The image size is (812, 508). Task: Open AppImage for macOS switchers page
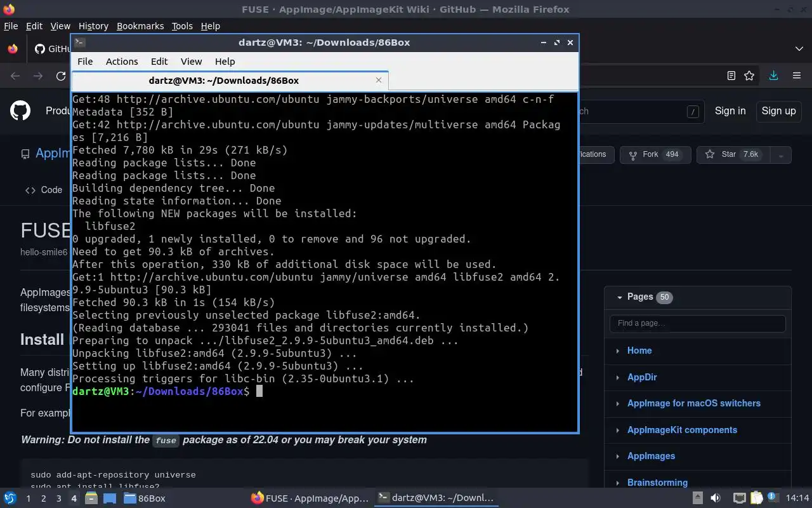coord(693,403)
